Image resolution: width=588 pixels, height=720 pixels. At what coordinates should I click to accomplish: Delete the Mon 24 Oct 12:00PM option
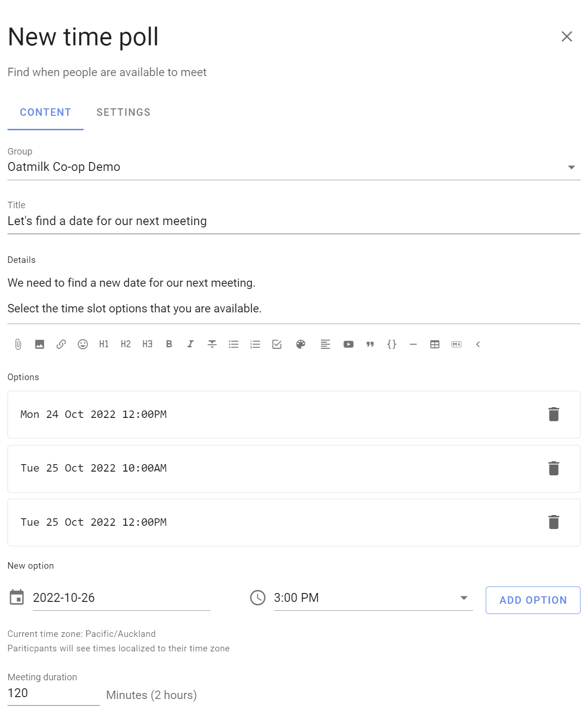click(553, 414)
